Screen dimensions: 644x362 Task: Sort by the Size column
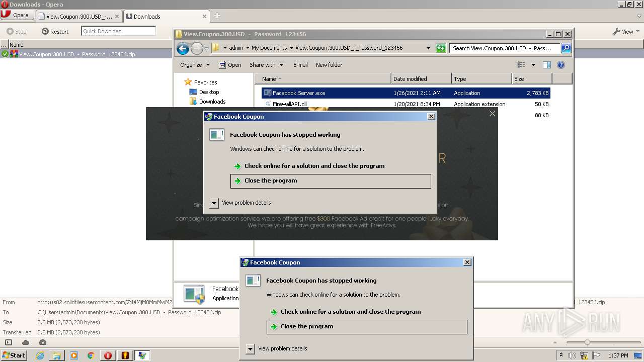tap(532, 79)
